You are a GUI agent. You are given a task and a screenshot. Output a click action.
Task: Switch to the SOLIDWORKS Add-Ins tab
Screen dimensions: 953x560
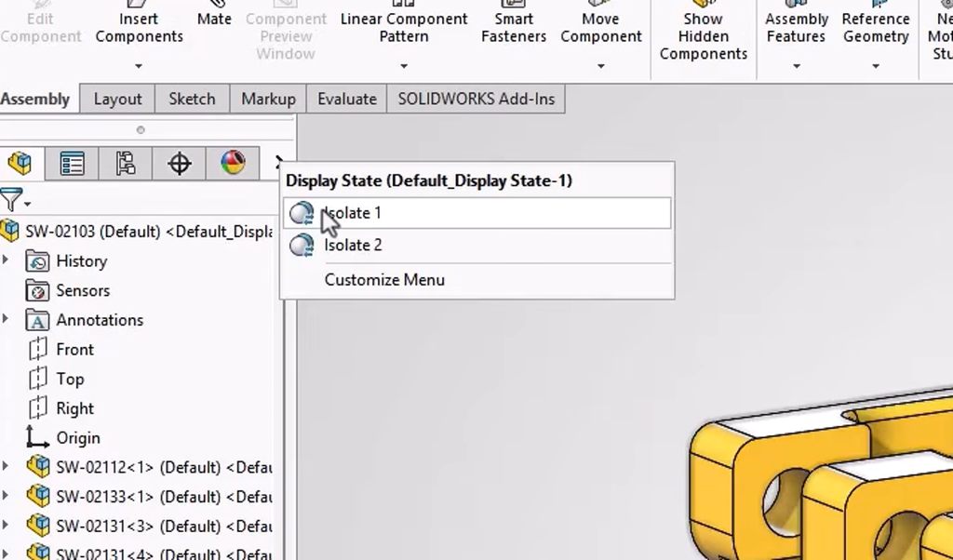click(476, 99)
